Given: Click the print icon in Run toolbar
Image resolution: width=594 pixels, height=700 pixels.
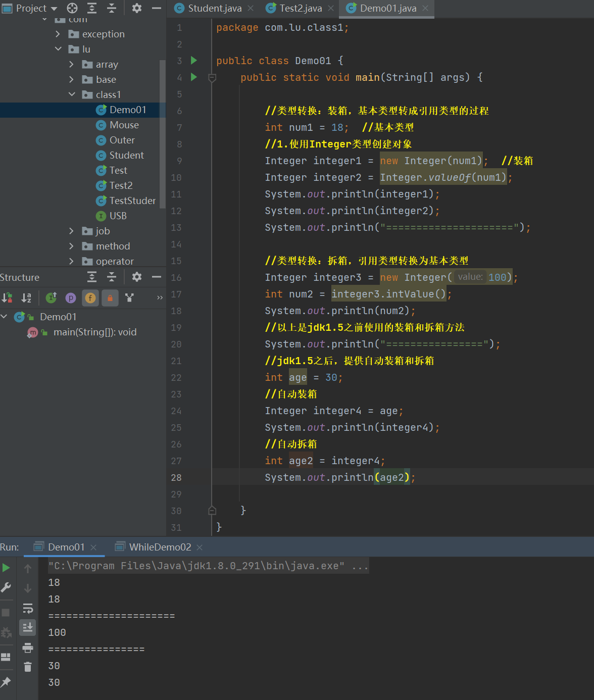Looking at the screenshot, I should pyautogui.click(x=28, y=647).
